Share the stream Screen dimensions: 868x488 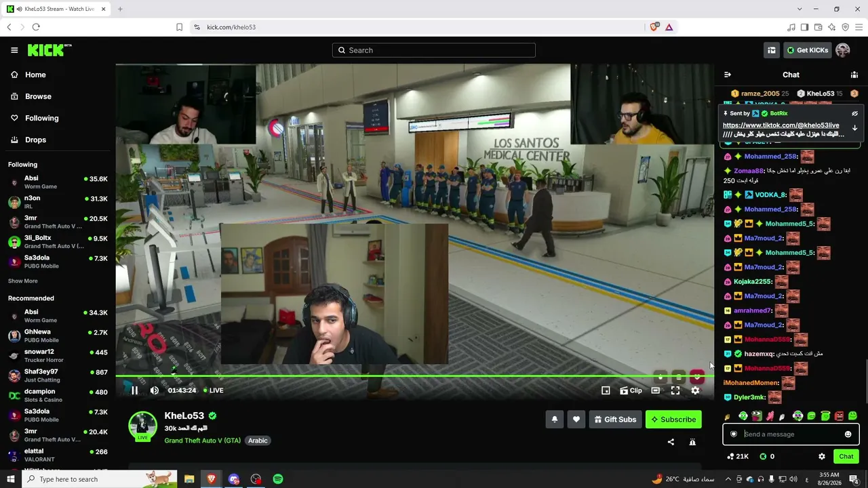pyautogui.click(x=671, y=442)
